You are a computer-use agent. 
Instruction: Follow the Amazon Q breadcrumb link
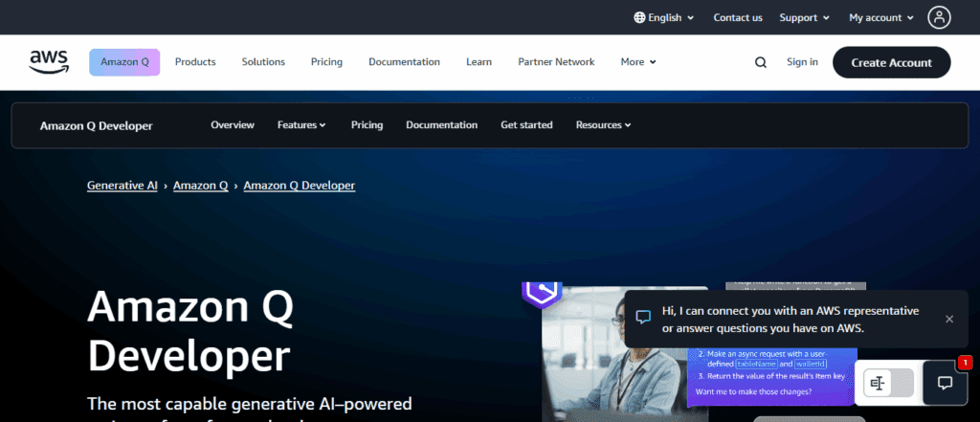coord(201,186)
